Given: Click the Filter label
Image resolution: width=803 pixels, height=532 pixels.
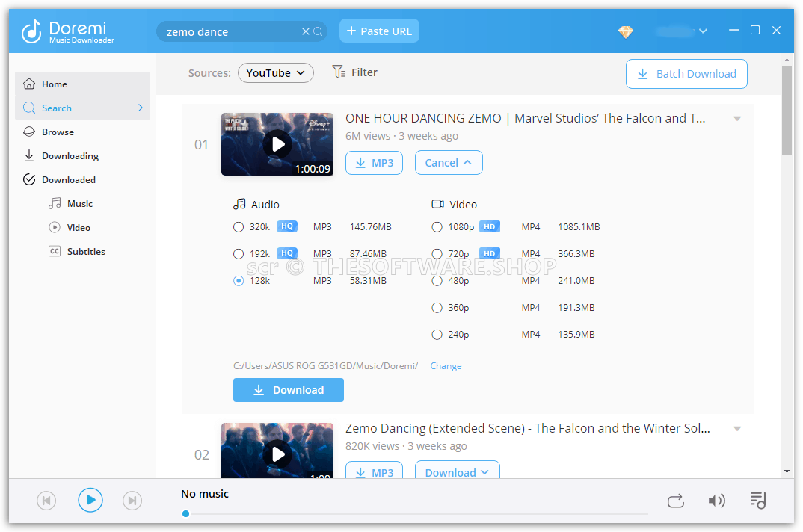Looking at the screenshot, I should coord(364,72).
